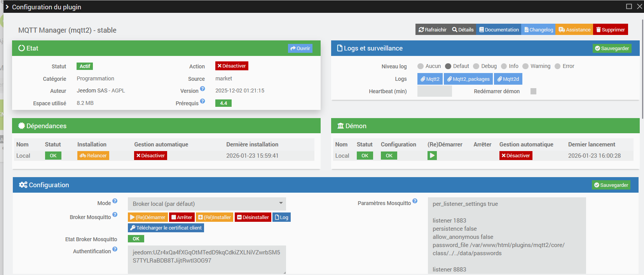The width and height of the screenshot is (644, 275).
Task: Open the Documentation page
Action: tap(499, 30)
